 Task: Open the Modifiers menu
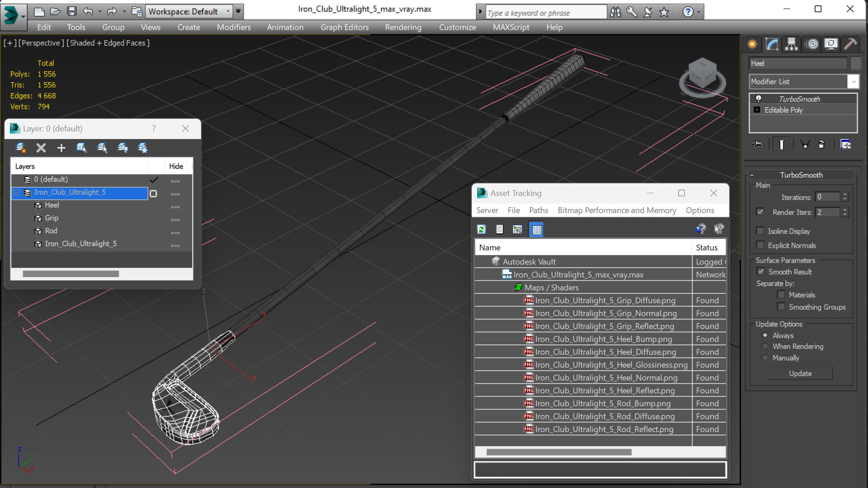(234, 27)
